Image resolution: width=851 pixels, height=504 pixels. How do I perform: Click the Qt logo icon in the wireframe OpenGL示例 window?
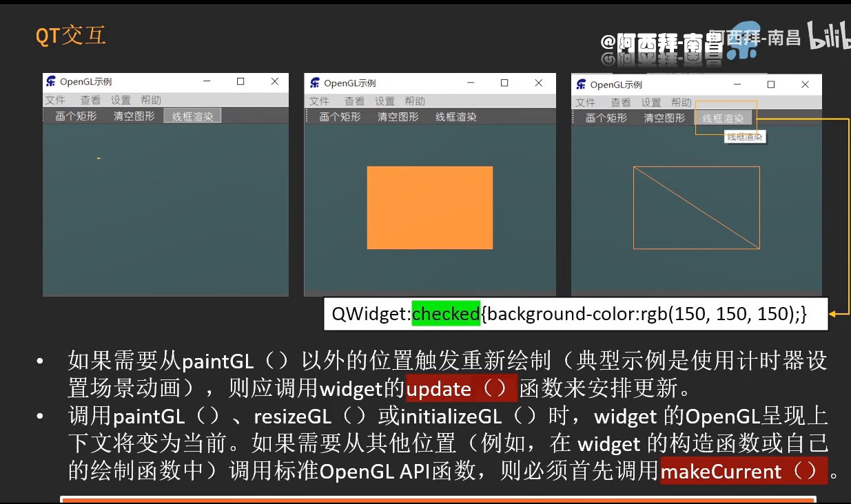click(581, 85)
